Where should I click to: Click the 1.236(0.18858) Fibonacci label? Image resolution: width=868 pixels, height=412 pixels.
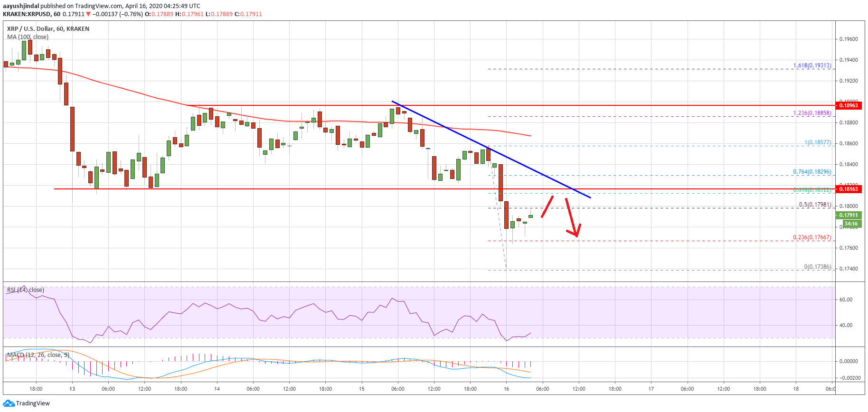(812, 113)
